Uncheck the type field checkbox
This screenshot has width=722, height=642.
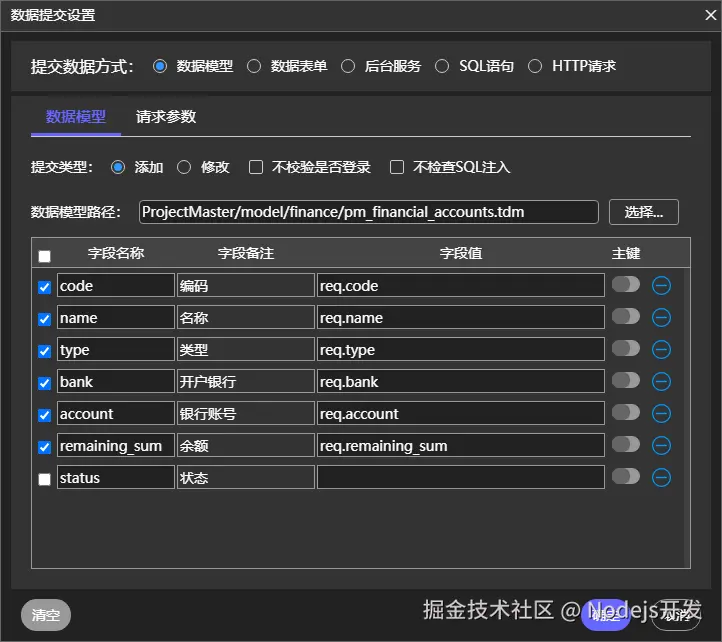(x=44, y=351)
